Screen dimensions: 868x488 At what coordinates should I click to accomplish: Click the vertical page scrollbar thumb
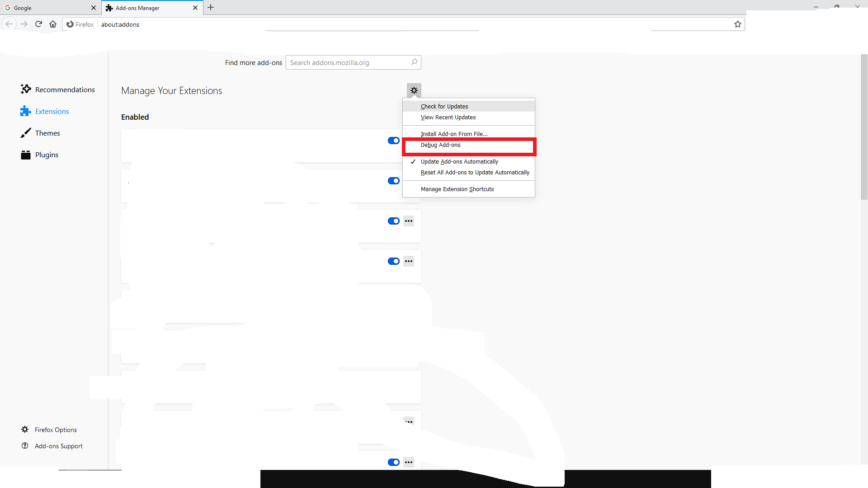coord(864,127)
